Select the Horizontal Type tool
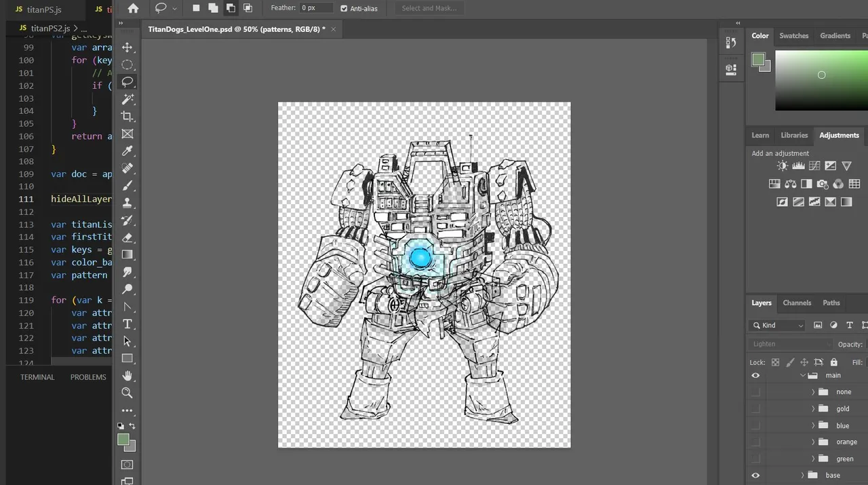This screenshot has height=485, width=868. pyautogui.click(x=127, y=324)
